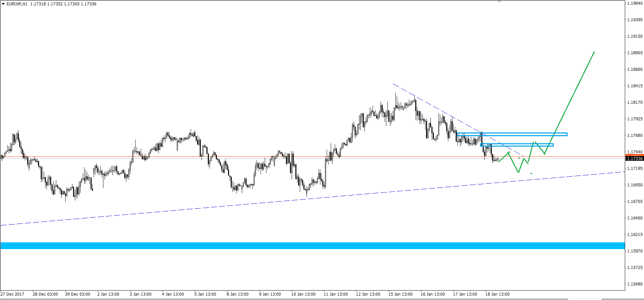Screen dimensions: 644x300
Task: Click price level 1.17925 on the axis
Action: click(635, 119)
